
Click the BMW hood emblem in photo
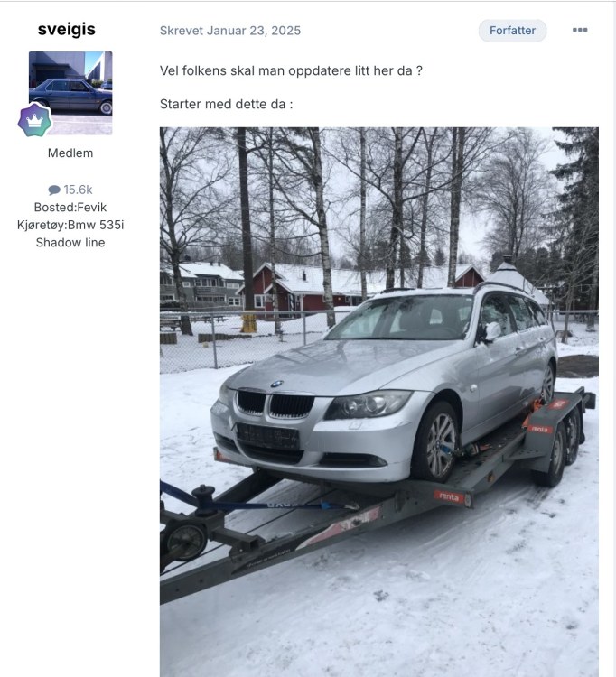point(276,384)
